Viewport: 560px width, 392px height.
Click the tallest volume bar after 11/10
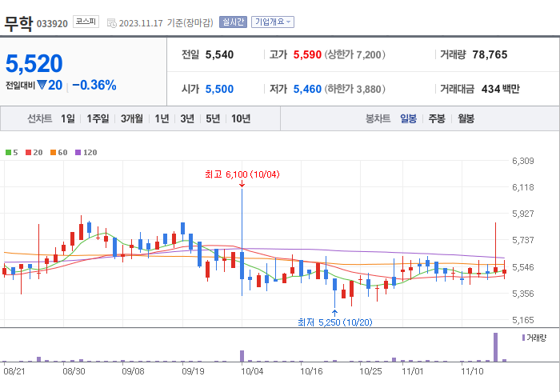[x=496, y=347]
